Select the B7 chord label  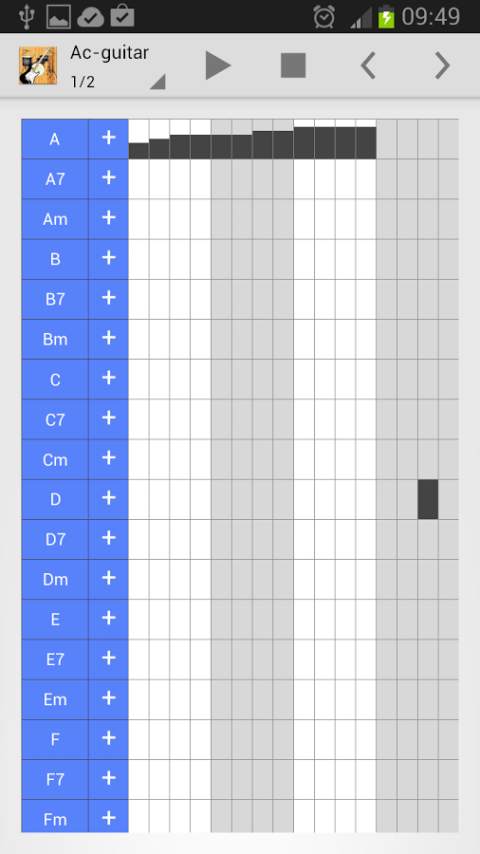(x=54, y=299)
